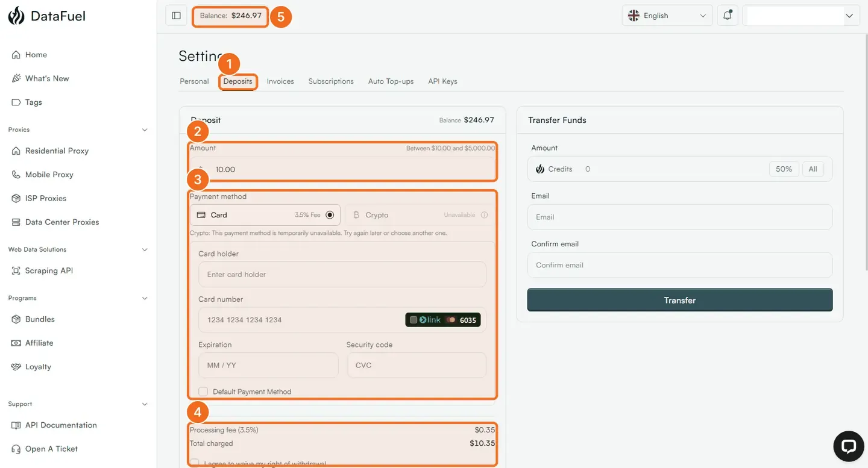Click the Transfer button
This screenshot has height=468, width=868.
tap(680, 300)
